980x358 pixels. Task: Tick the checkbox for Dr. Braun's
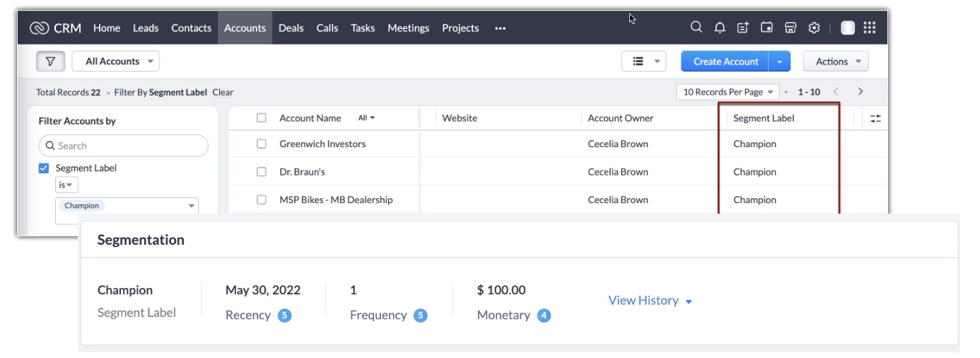click(x=262, y=172)
